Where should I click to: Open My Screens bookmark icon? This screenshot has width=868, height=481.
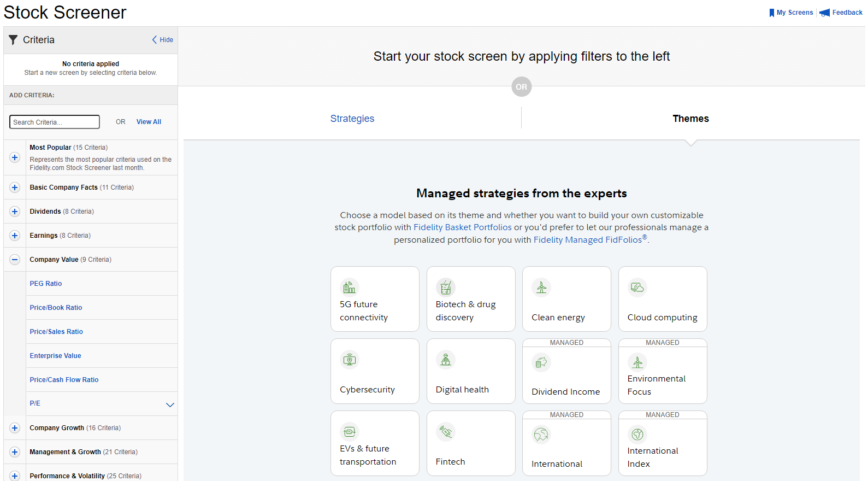coord(771,13)
